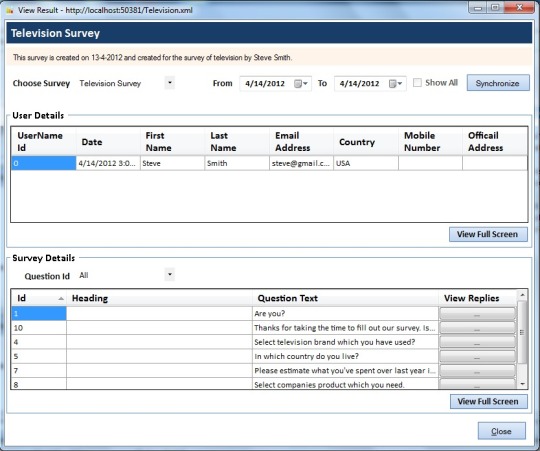Click the Last Name column header

pos(237,141)
